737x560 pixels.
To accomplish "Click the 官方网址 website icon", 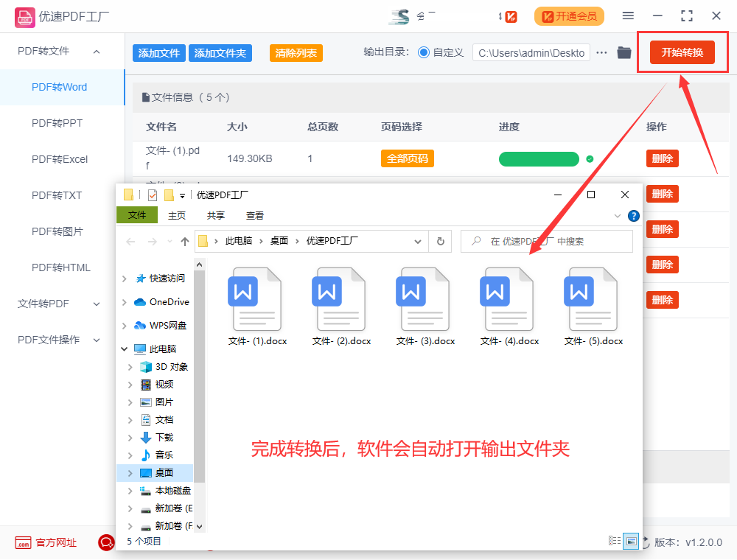I will (23, 542).
